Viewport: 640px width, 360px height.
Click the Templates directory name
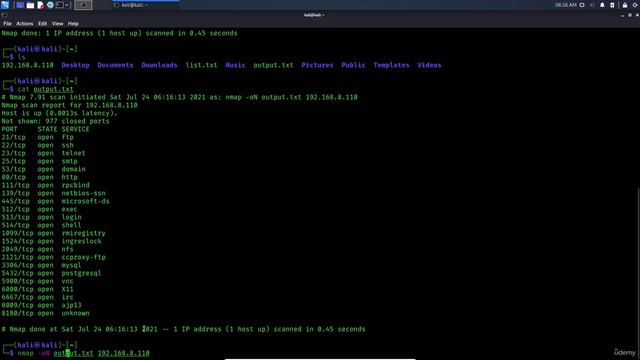(391, 65)
